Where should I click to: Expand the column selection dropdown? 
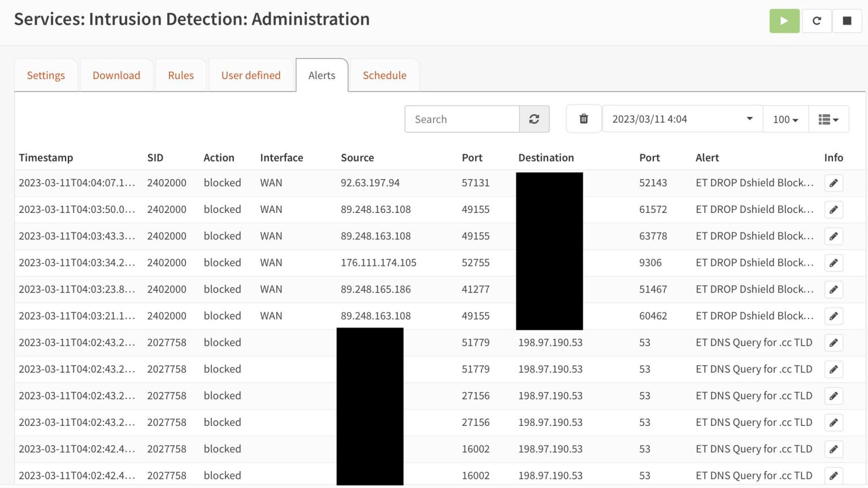tap(828, 119)
